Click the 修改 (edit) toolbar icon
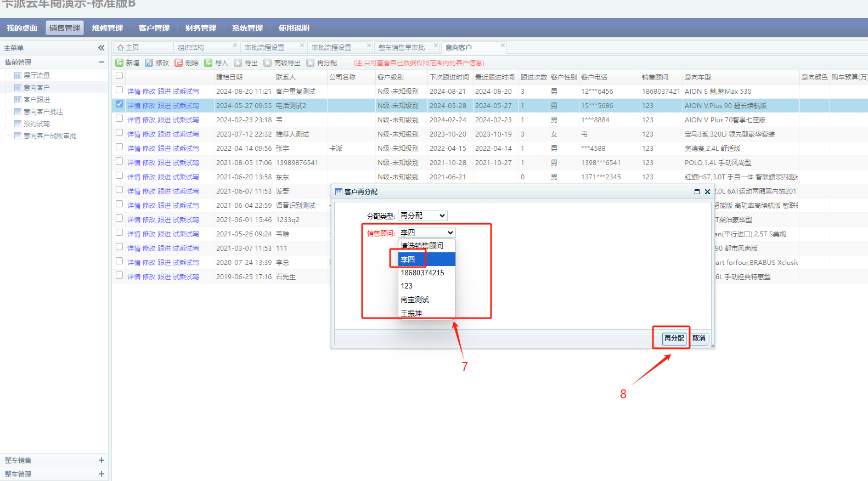This screenshot has height=481, width=868. coord(149,63)
